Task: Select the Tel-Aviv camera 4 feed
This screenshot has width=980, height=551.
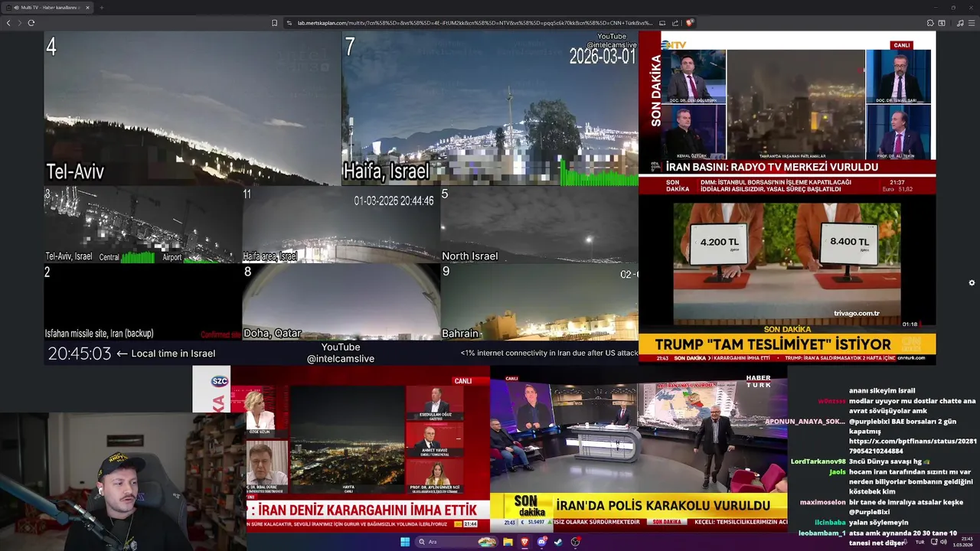Action: [x=192, y=108]
